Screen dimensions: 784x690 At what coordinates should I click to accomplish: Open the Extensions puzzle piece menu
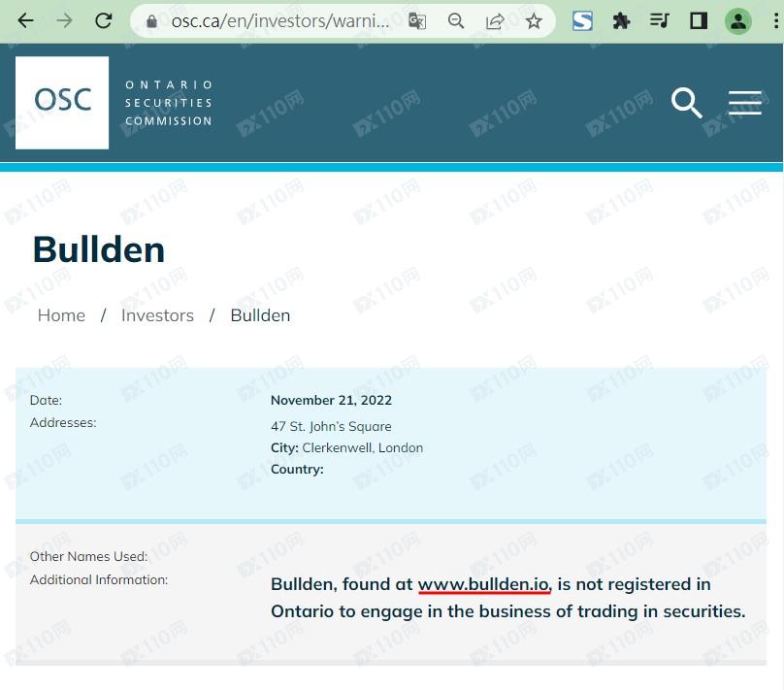(x=621, y=20)
